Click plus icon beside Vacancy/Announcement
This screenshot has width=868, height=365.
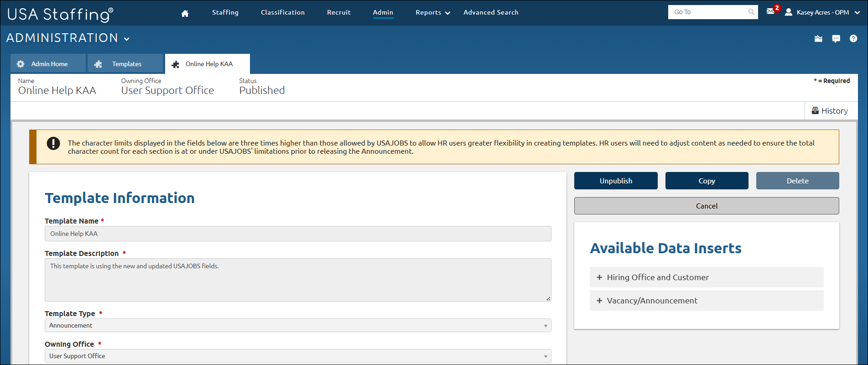(599, 300)
